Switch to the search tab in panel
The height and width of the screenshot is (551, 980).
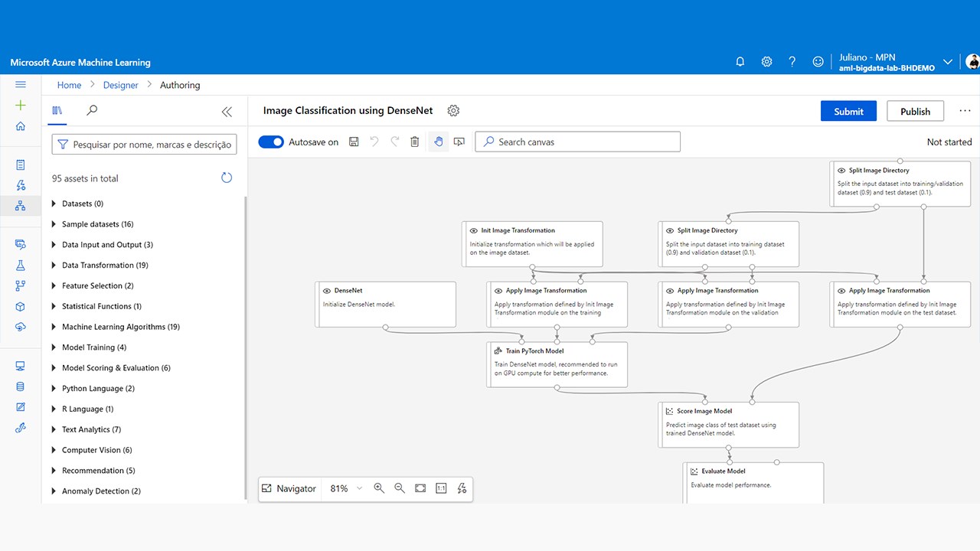pyautogui.click(x=92, y=111)
